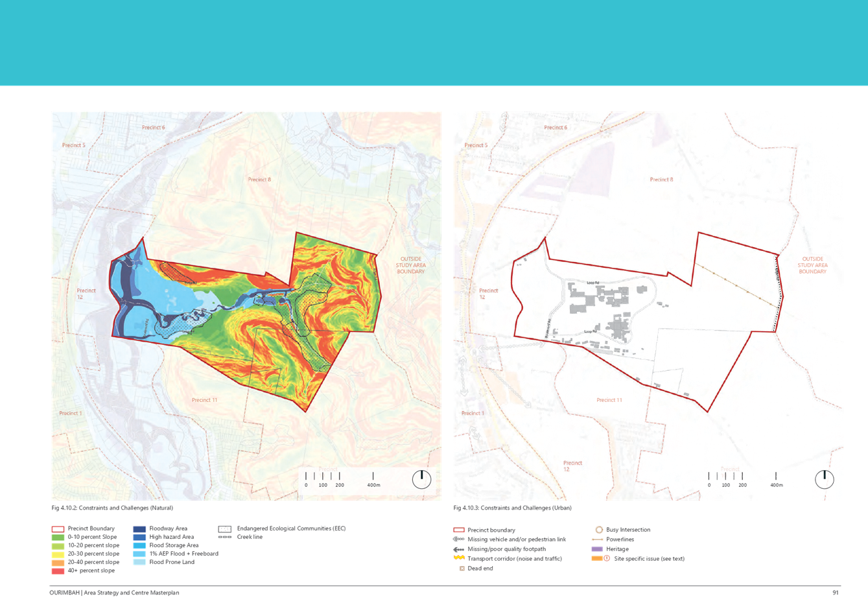Click the 0-10 percent slope green swatch
This screenshot has width=868, height=614.
58,537
